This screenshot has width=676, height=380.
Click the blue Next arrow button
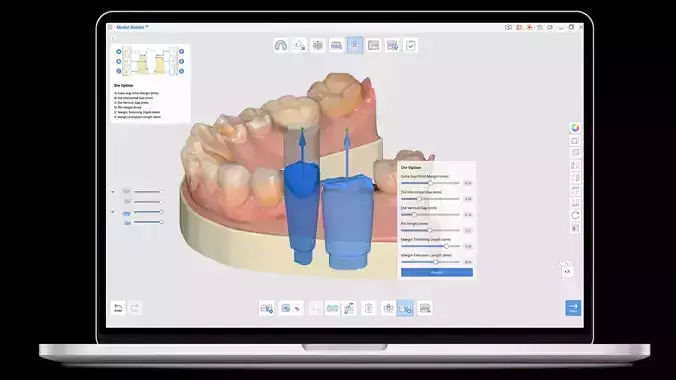click(x=573, y=308)
